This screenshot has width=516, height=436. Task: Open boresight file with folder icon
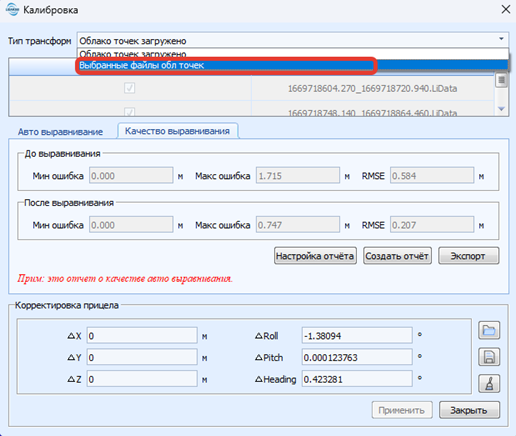point(489,330)
